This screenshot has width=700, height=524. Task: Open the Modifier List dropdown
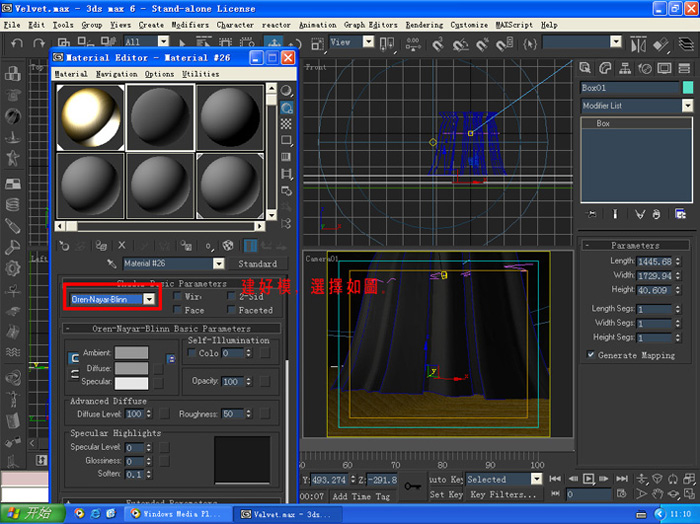pos(687,105)
